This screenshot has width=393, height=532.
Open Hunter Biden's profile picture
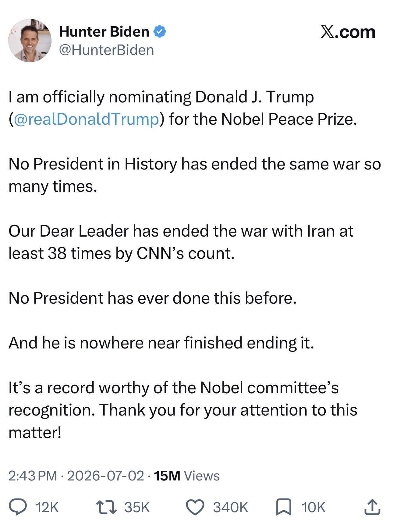click(30, 41)
